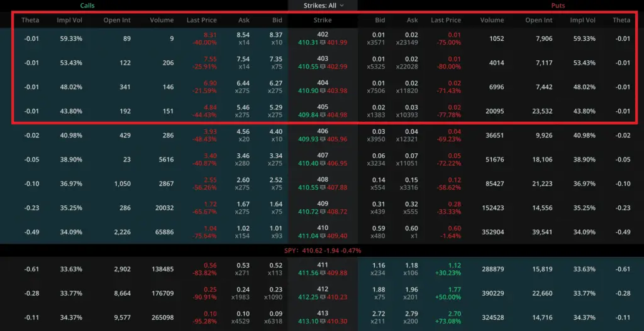644x331 pixels.
Task: Select put last price 1.77 at strike 412
Action: click(x=454, y=290)
